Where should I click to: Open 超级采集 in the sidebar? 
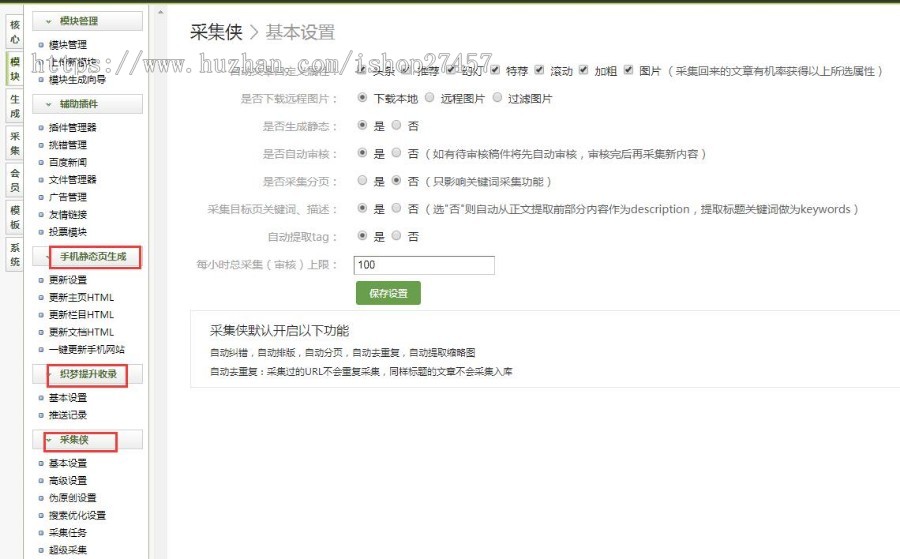pos(68,550)
